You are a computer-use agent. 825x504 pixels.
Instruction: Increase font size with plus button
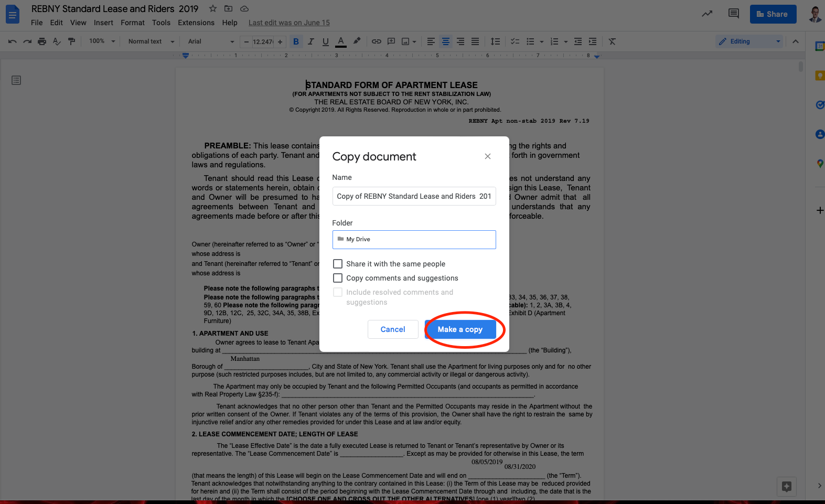coord(280,41)
